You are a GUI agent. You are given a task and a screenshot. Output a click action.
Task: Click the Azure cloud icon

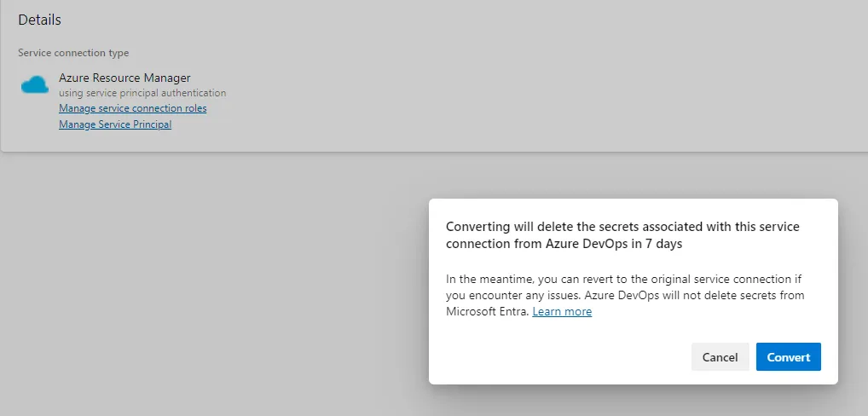pyautogui.click(x=35, y=84)
